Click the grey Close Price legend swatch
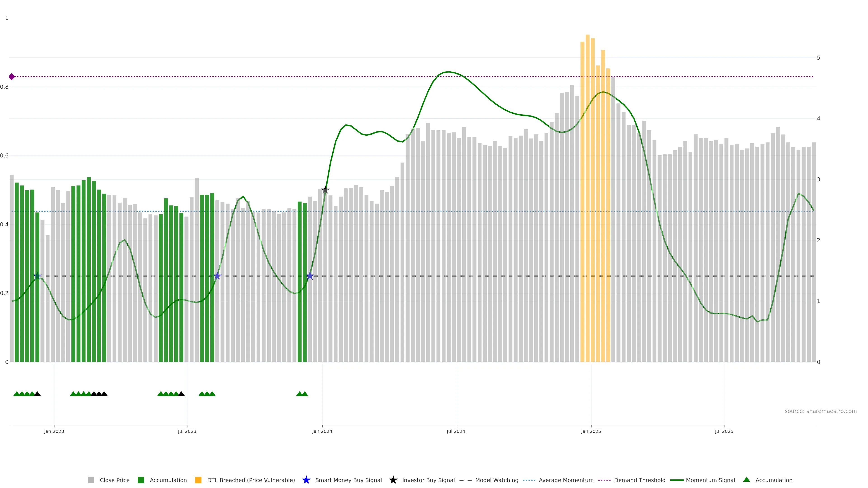868x488 pixels. click(91, 480)
